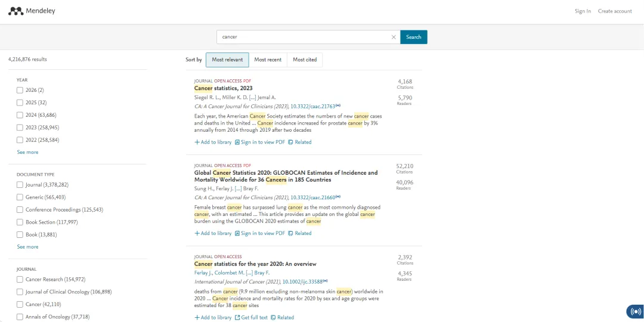644x322 pixels.
Task: Open DOI link 10.1002/ijc.33588
Action: (x=303, y=282)
